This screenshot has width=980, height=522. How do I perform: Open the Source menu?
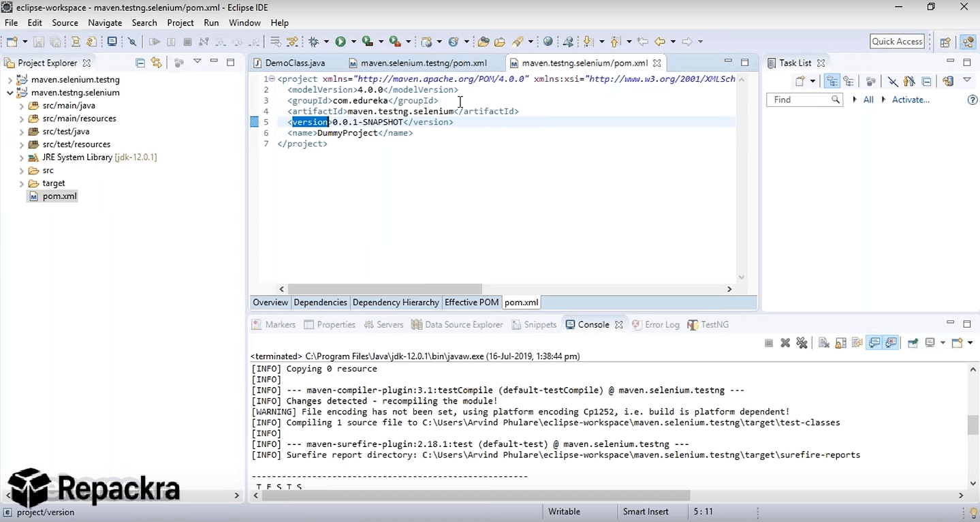[65, 22]
